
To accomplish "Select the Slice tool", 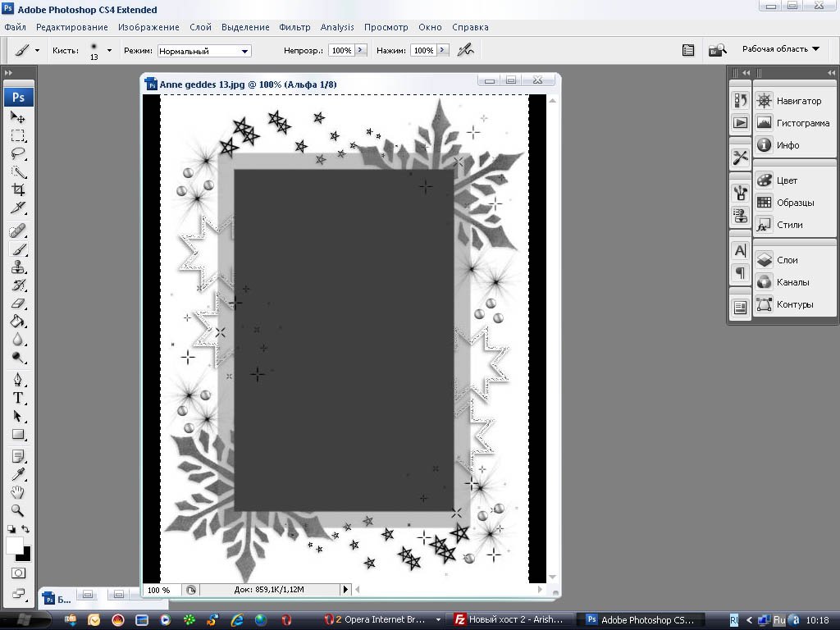I will 18,208.
